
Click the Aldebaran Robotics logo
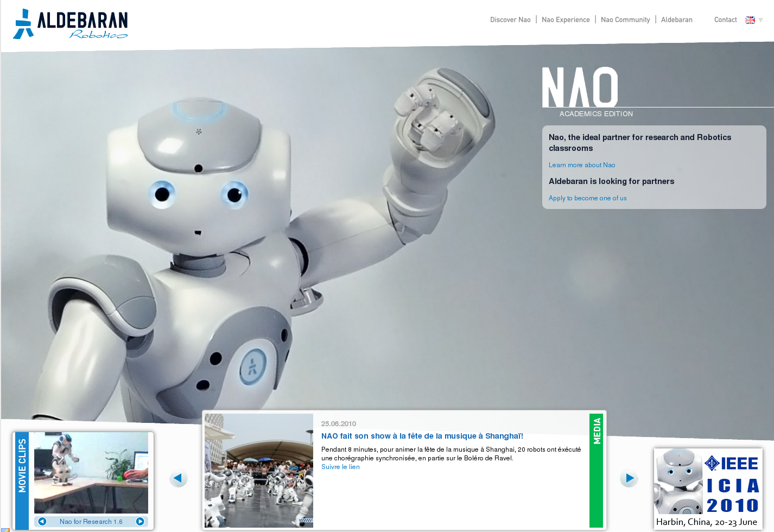pos(69,24)
